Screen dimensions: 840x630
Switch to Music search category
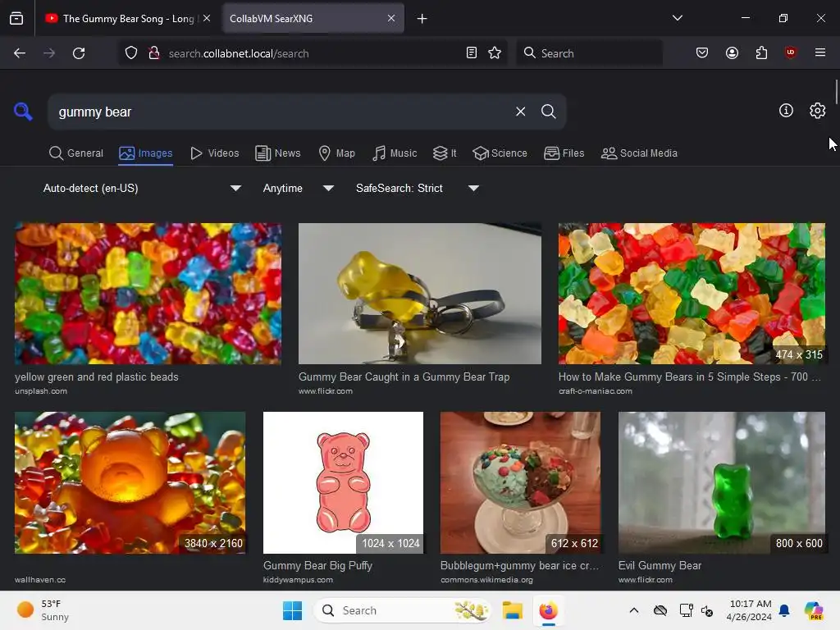click(395, 153)
